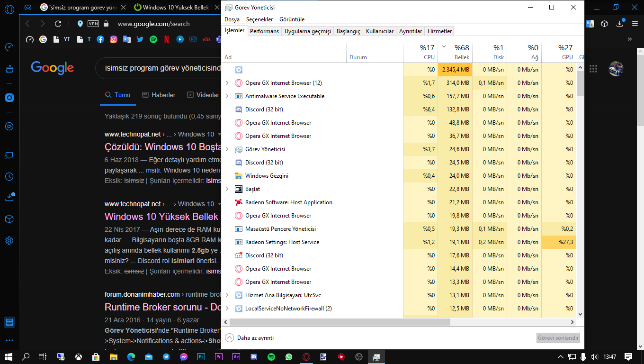Image resolution: width=644 pixels, height=364 pixels.
Task: Show hidden system tray icons chevron
Action: [560, 356]
